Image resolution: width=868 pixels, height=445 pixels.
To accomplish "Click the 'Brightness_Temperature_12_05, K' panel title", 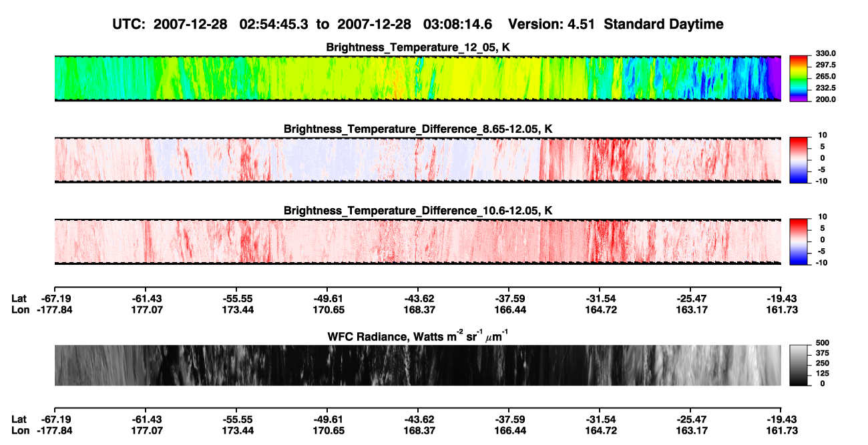I will point(418,47).
